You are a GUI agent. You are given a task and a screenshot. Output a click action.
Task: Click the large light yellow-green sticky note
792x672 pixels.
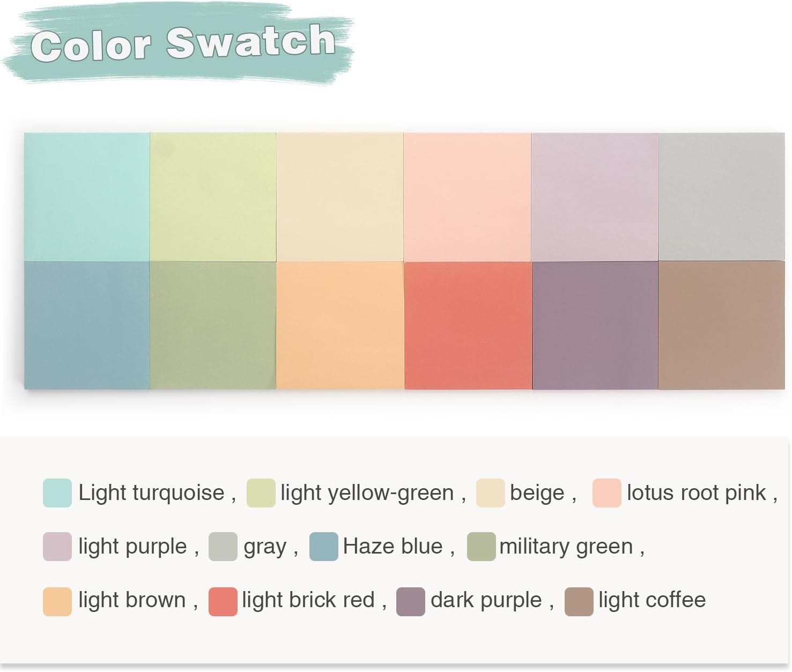coord(213,197)
